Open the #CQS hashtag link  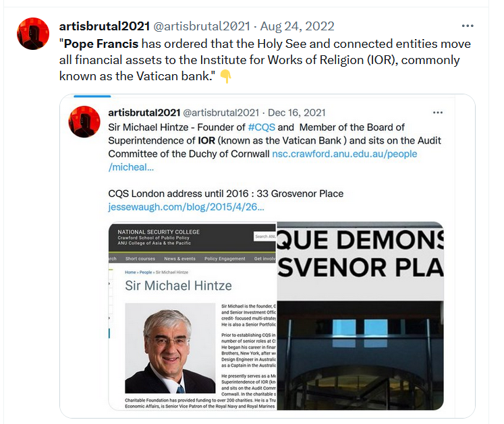point(262,127)
